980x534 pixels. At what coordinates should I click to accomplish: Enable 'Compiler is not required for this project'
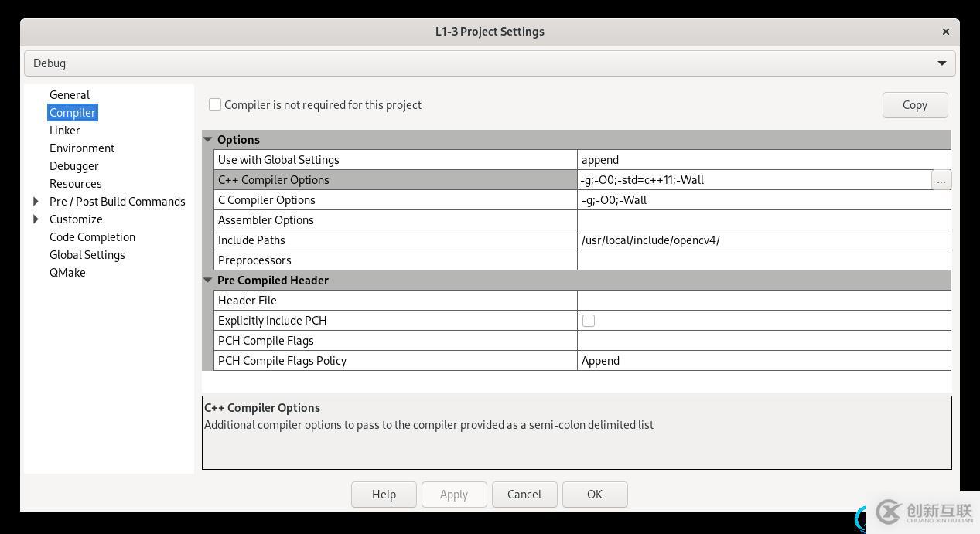215,104
